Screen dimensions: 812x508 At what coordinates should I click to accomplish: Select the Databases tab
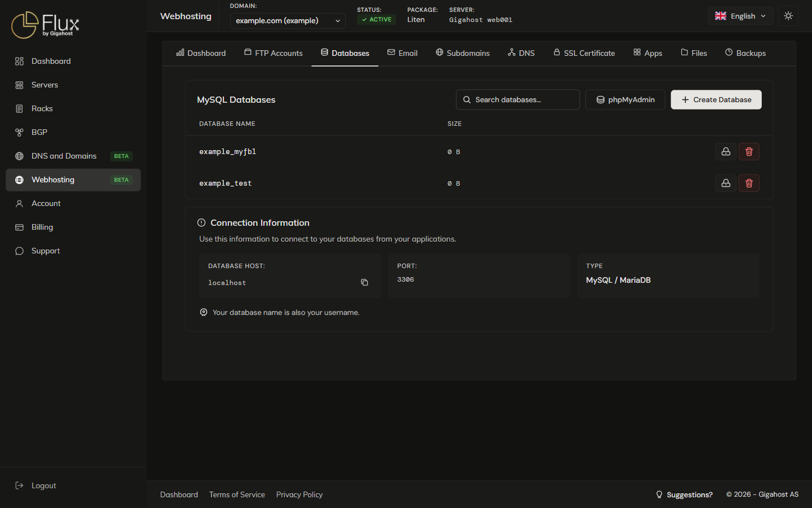[345, 53]
